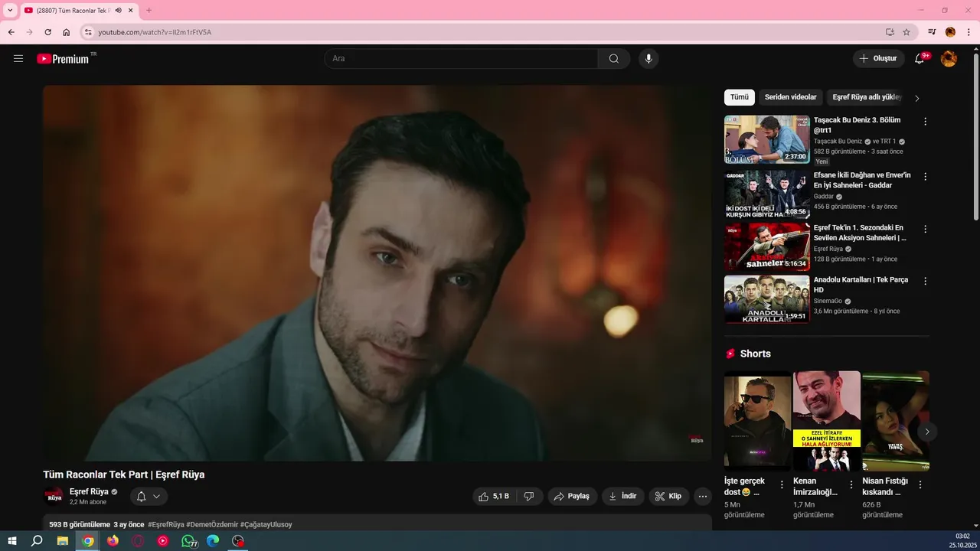980x551 pixels.
Task: Open YouTube notifications bell
Action: [x=920, y=59]
